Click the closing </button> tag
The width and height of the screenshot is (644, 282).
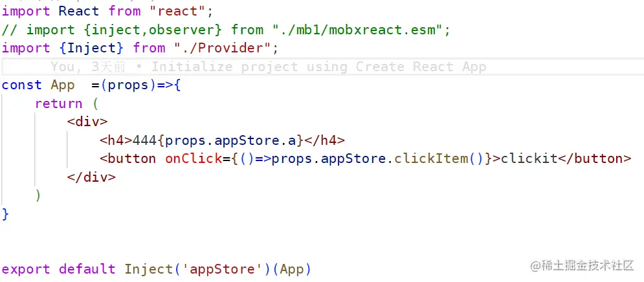coord(595,159)
